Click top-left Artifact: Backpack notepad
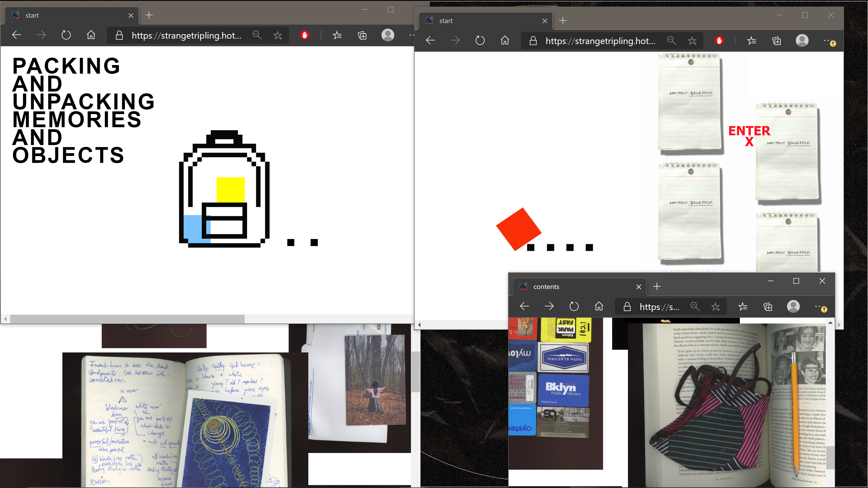This screenshot has width=868, height=488. (x=690, y=103)
